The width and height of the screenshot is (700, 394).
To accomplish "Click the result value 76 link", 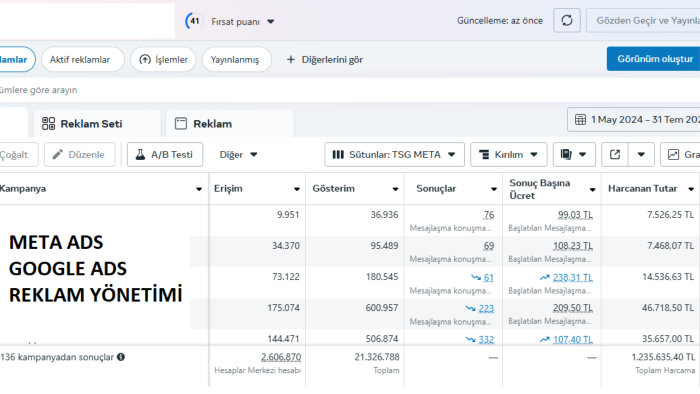I will pyautogui.click(x=489, y=215).
